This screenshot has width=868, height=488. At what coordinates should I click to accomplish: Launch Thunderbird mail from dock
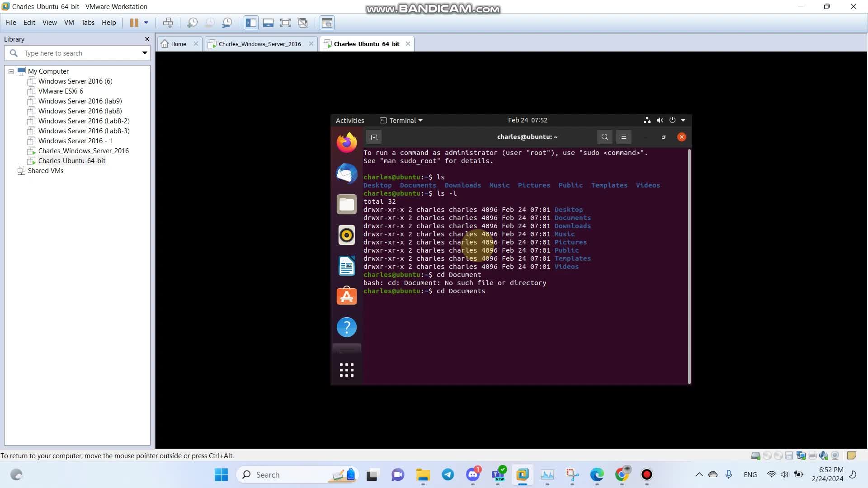(347, 174)
